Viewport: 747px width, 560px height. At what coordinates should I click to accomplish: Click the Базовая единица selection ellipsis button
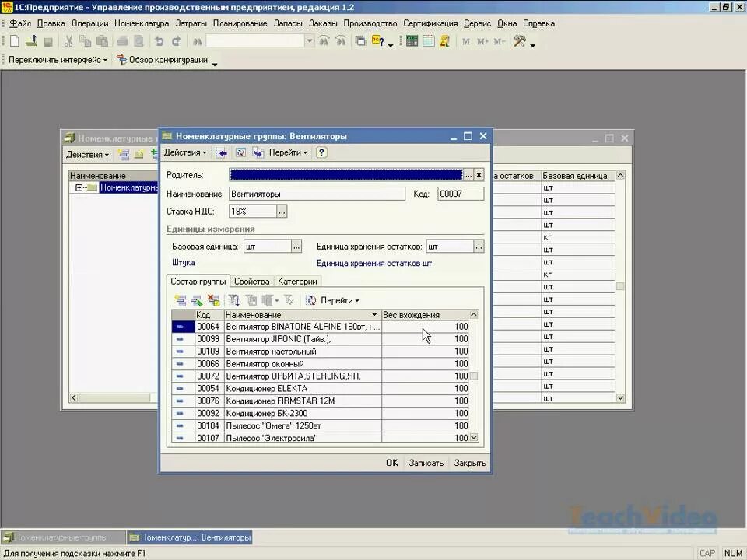296,247
